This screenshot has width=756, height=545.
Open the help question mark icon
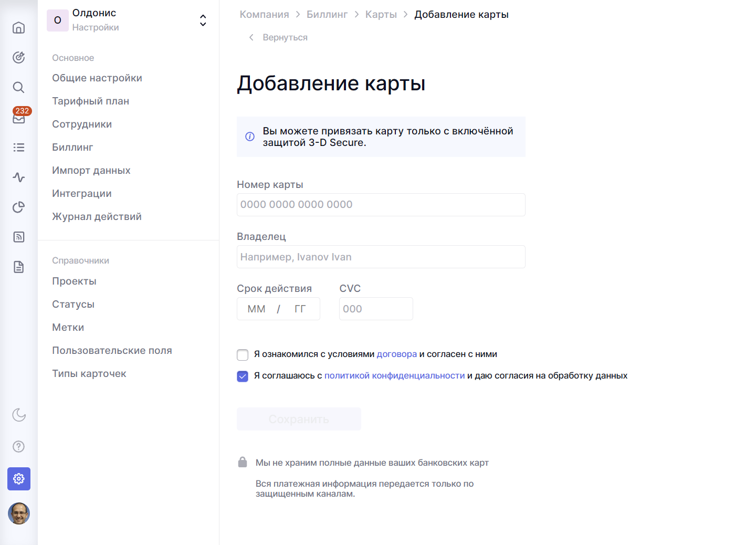(19, 447)
